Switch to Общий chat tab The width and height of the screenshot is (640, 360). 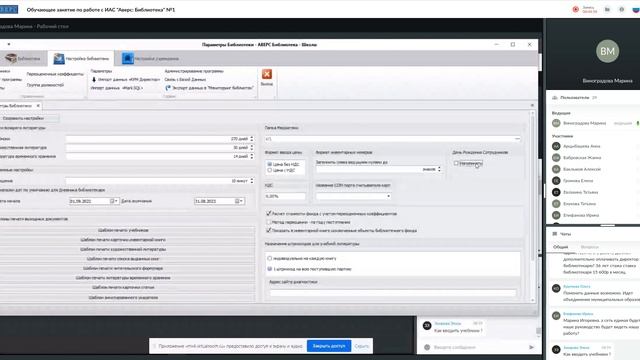coord(560,247)
